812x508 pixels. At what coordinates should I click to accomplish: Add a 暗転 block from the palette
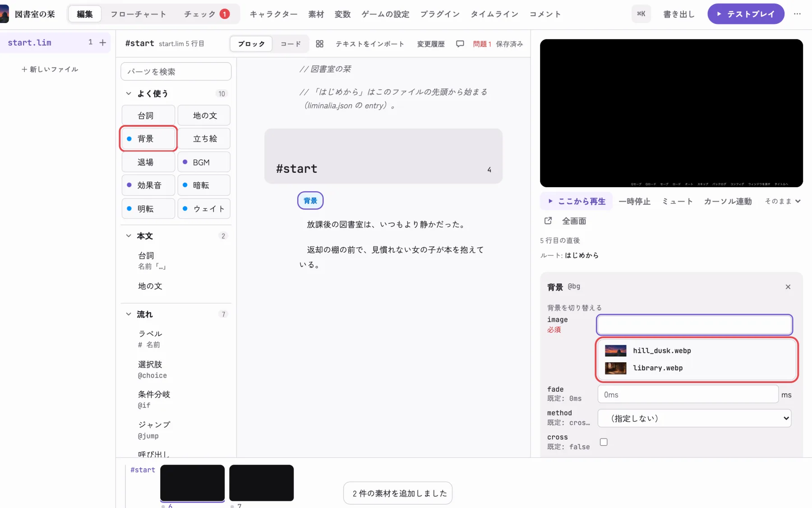click(x=204, y=185)
